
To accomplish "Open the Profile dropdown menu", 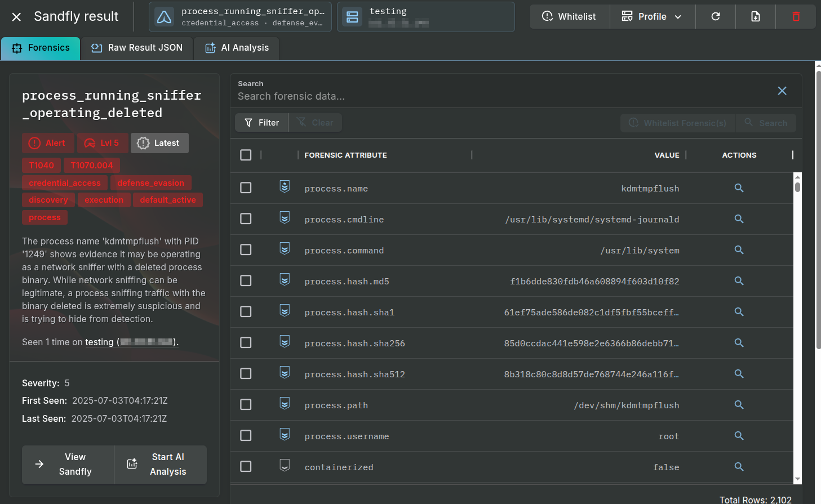I will 653,17.
